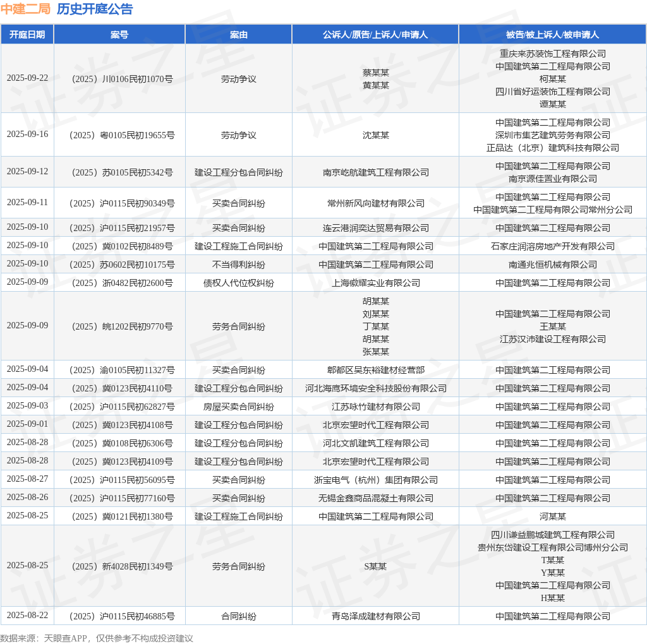This screenshot has height=644, width=647.
Task: Select case number 苏0602民初10175号
Action: [x=122, y=265]
